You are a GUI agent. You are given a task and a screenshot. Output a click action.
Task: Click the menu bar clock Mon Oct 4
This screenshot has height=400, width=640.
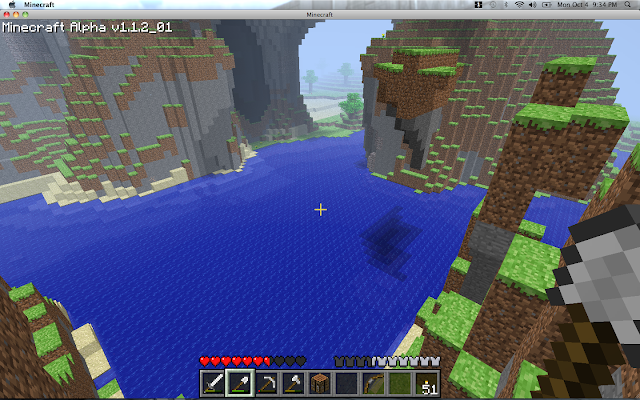587,4
